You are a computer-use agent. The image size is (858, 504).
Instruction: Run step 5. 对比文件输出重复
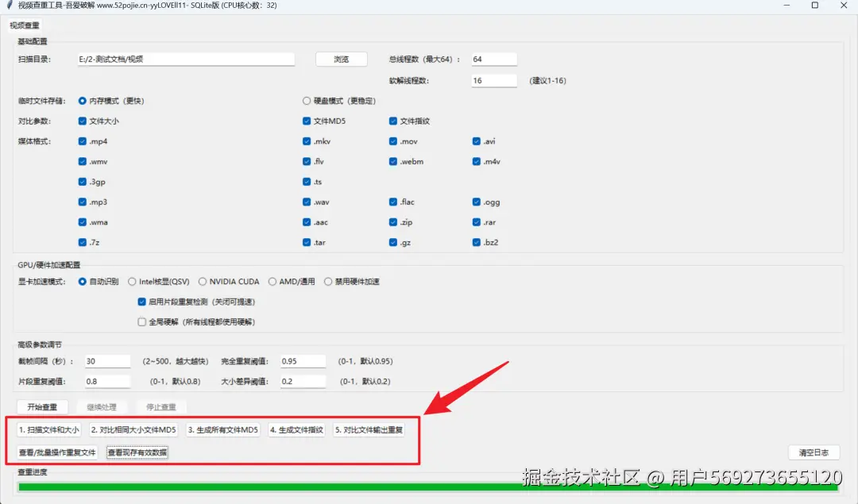point(369,430)
